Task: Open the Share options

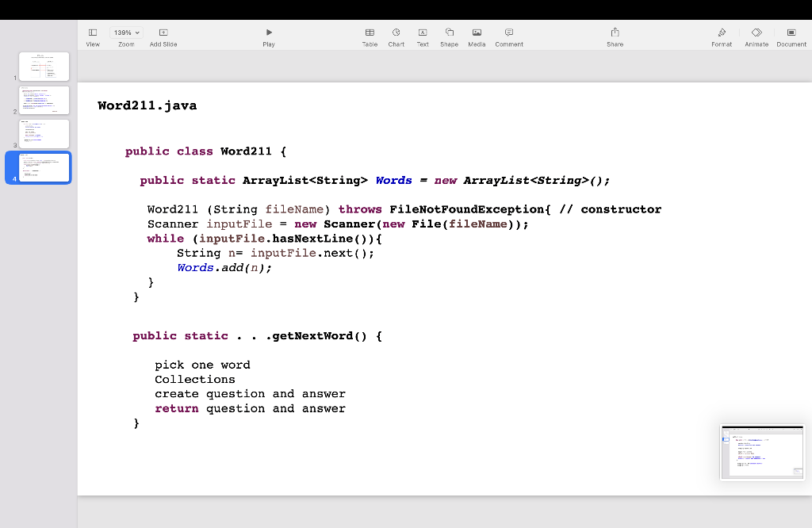Action: (x=615, y=32)
